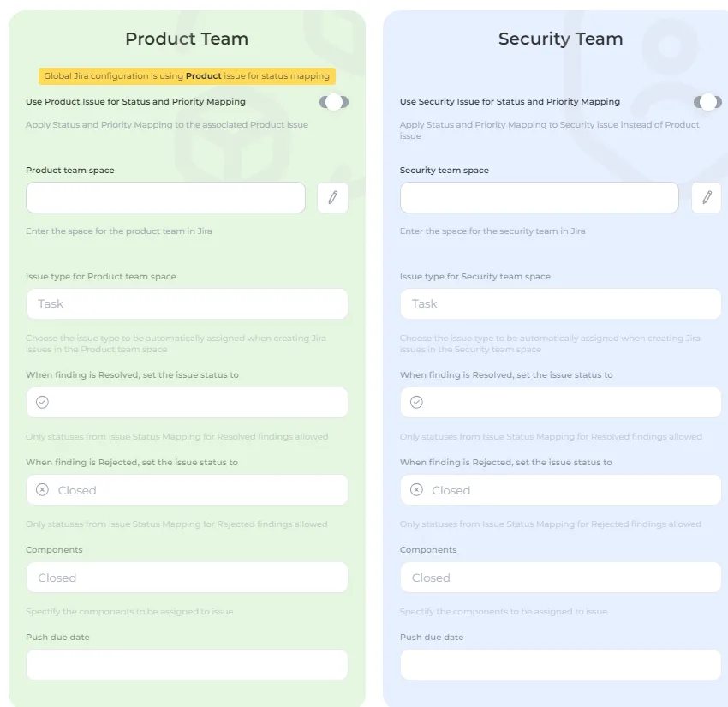This screenshot has width=728, height=707.
Task: Click pencil edit icon for Security team space
Action: pos(707,197)
